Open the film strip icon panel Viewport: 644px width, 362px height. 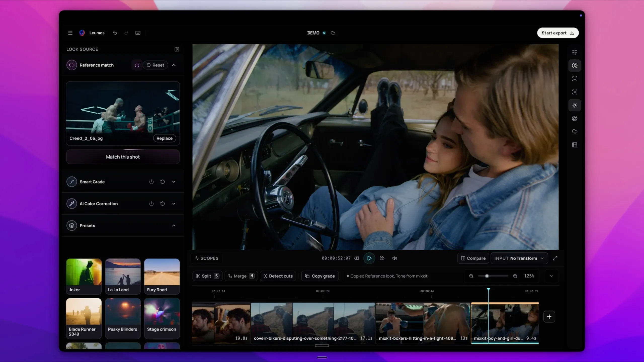tap(575, 145)
